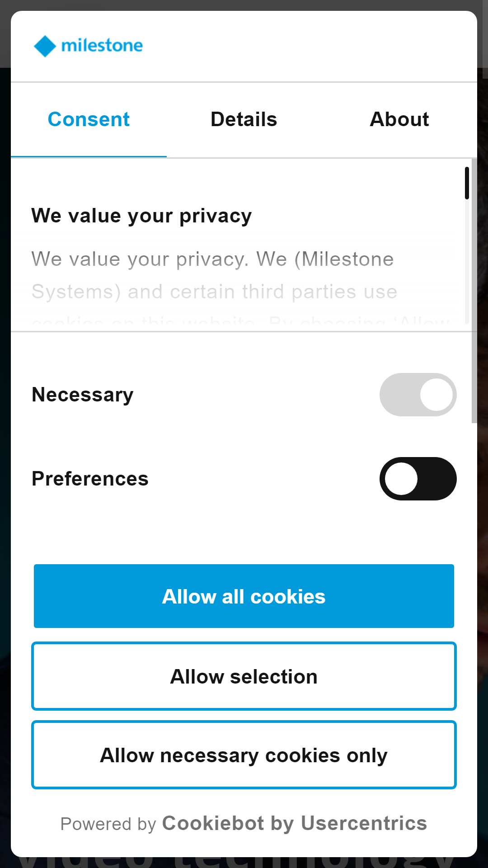Toggle the Necessary cookies switch

pos(418,395)
